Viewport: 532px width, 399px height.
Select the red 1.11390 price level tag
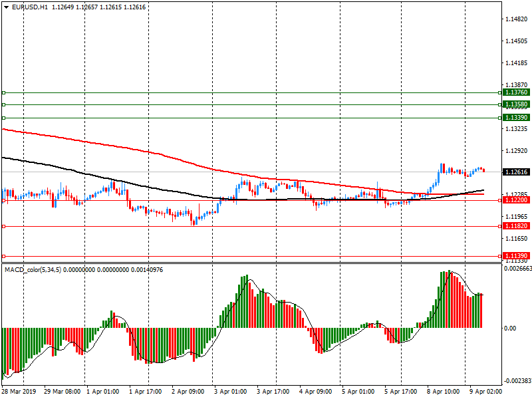click(516, 256)
